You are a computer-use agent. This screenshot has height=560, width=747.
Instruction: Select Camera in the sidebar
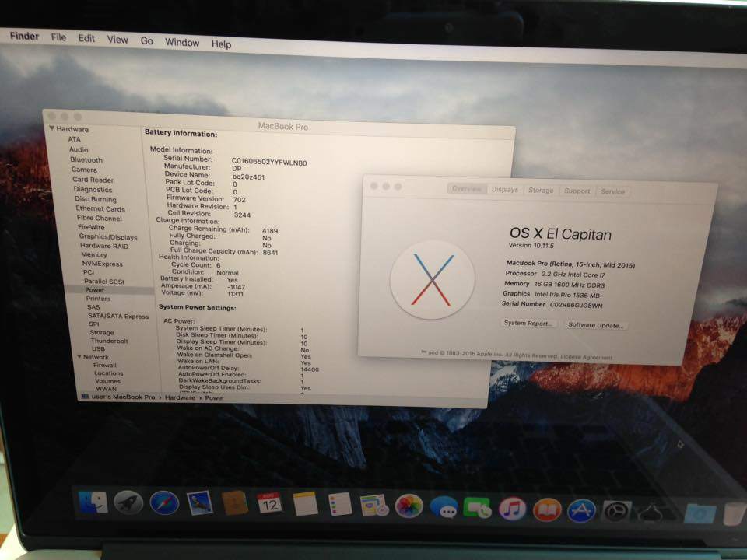coord(84,170)
